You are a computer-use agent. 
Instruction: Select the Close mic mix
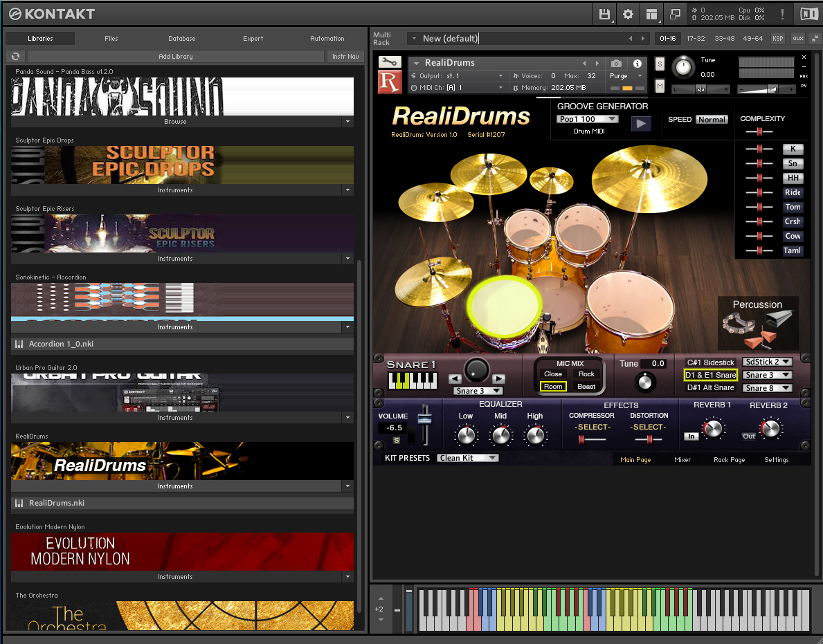(x=552, y=374)
